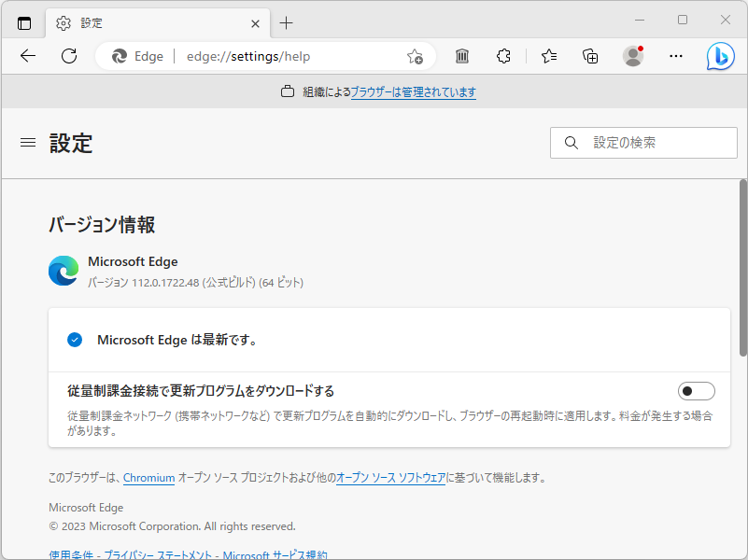Open the Extensions puzzle icon
Screen dimensions: 748x560
point(503,56)
